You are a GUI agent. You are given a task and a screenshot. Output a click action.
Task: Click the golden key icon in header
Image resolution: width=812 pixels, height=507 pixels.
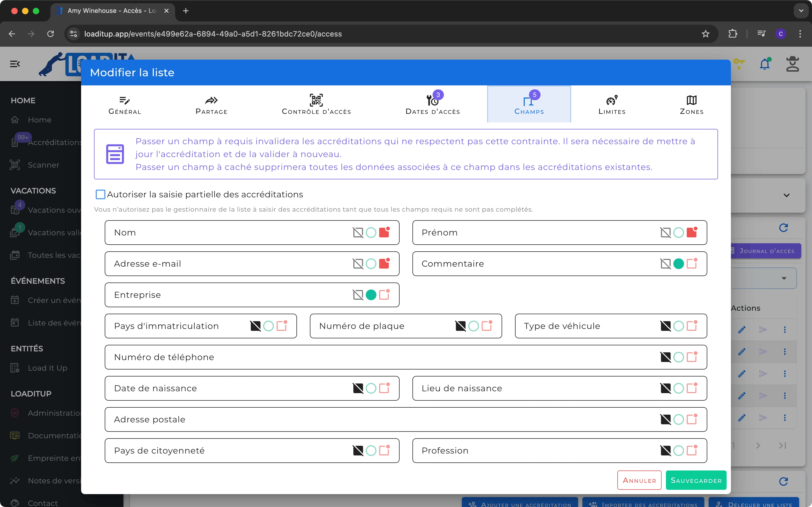point(739,64)
